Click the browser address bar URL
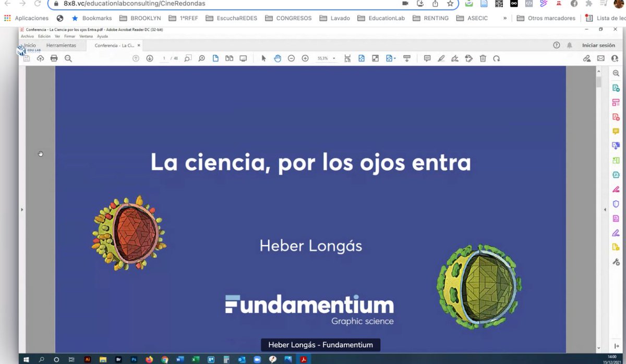 135,3
